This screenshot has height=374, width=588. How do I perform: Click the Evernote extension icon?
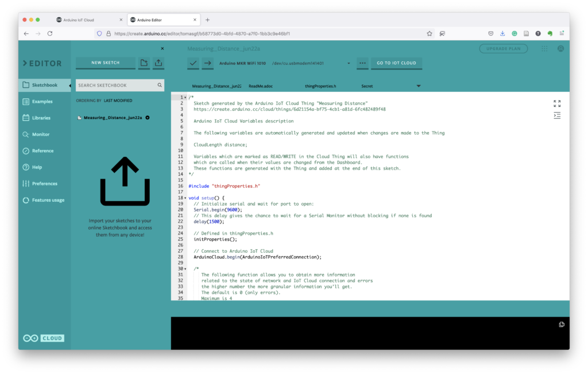pos(550,33)
